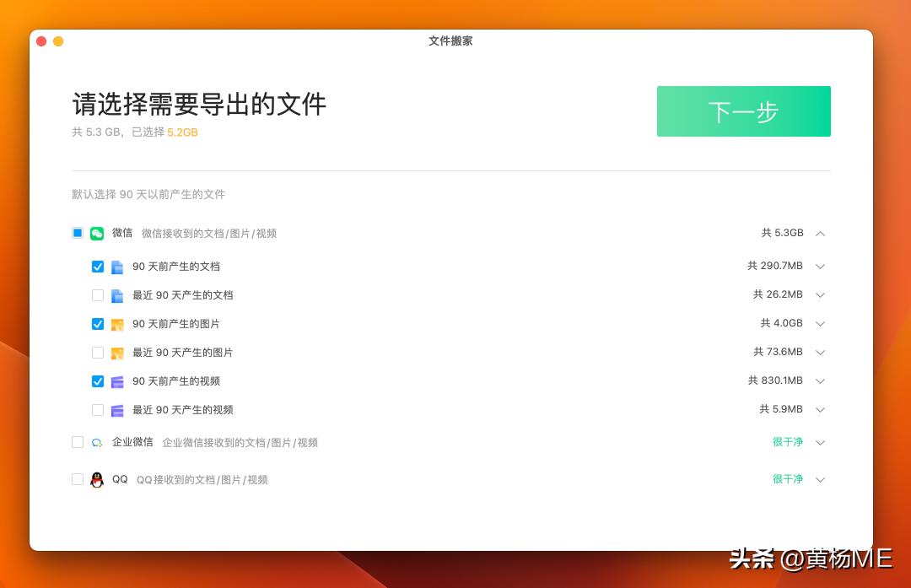911x588 pixels.
Task: Expand the QQ row chevron
Action: (x=820, y=479)
